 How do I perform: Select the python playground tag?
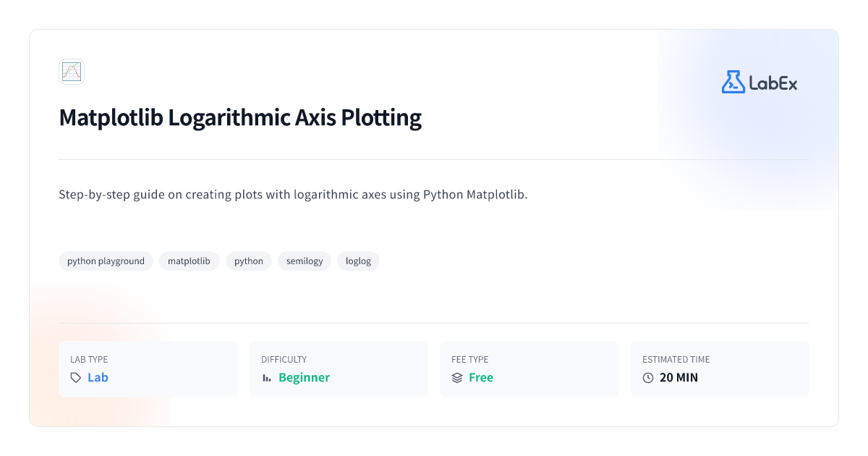pos(106,261)
